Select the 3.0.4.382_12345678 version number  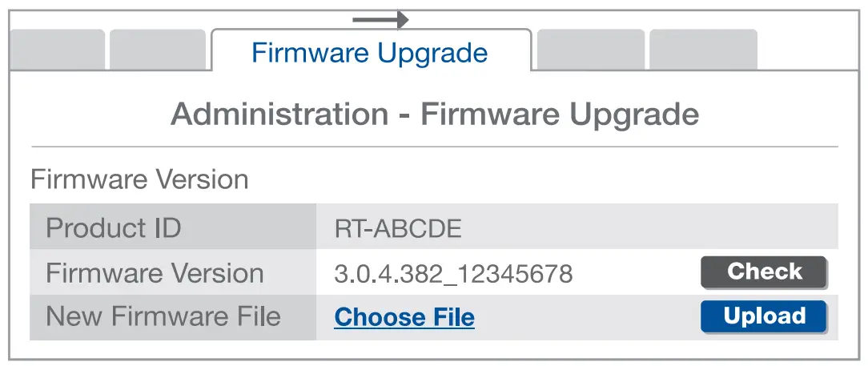[x=453, y=274]
